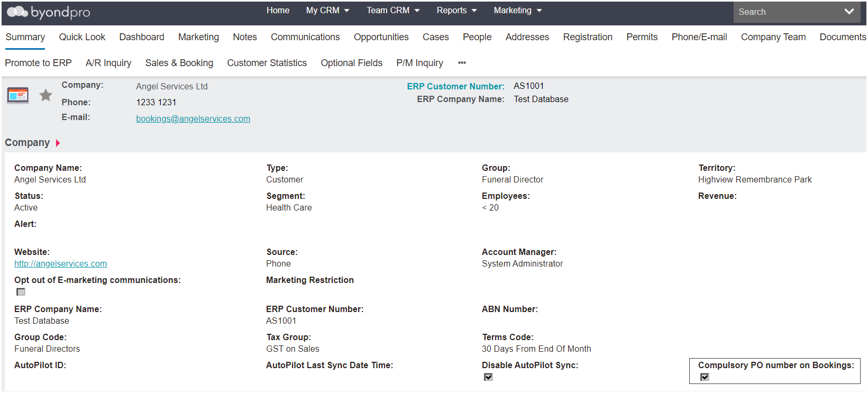Open the Quick Look tab
This screenshot has height=393, width=868.
(x=82, y=37)
